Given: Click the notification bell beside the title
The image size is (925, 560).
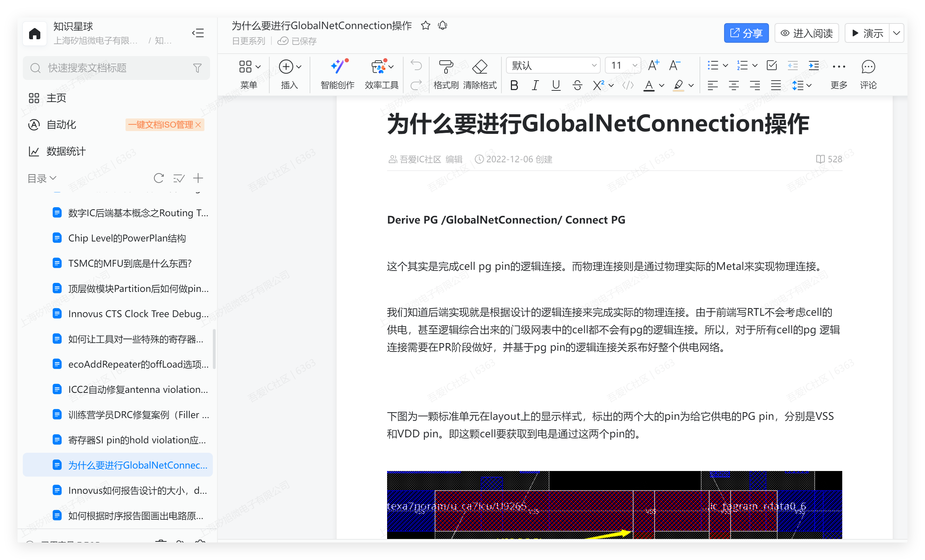Looking at the screenshot, I should tap(443, 26).
